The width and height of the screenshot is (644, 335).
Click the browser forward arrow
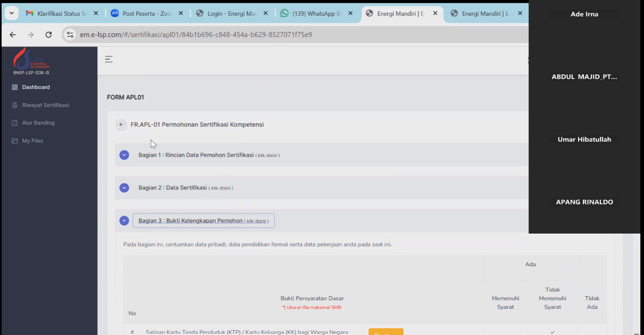[x=31, y=35]
